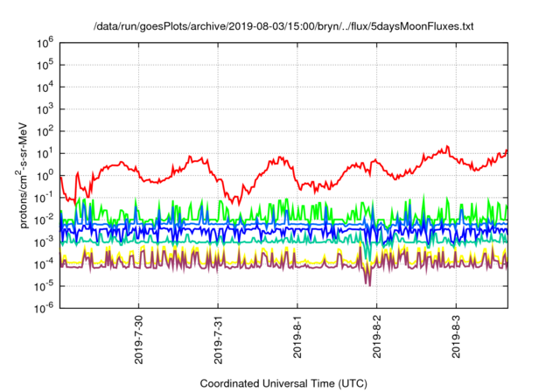Image resolution: width=560 pixels, height=392 pixels.
Task: Select the 10^1 y-axis tick label
Action: pos(45,154)
